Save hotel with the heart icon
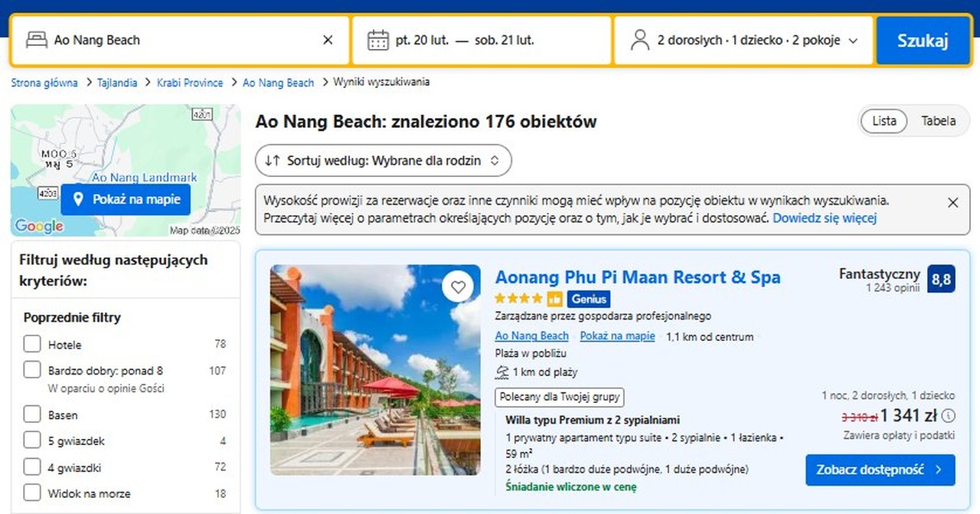 [458, 287]
